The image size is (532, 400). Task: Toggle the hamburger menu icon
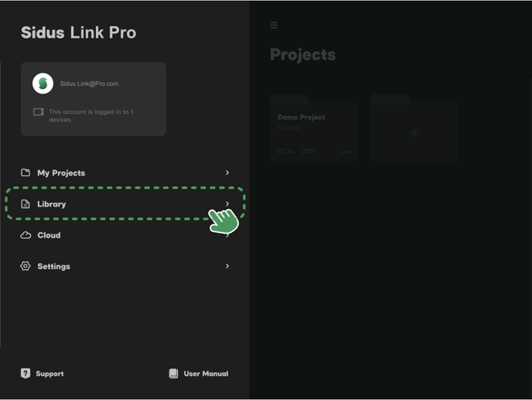point(274,25)
